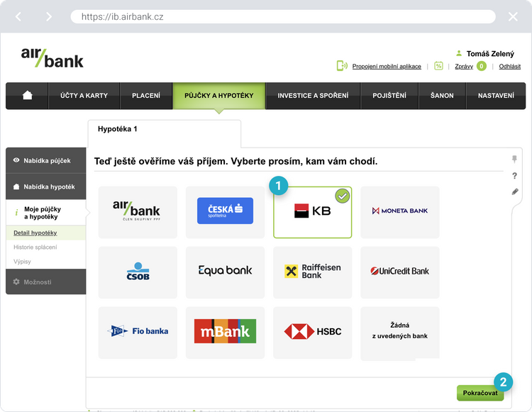Viewport: 532px width, 412px height.
Task: Switch to the Hypotéka 1 tab
Action: 118,129
